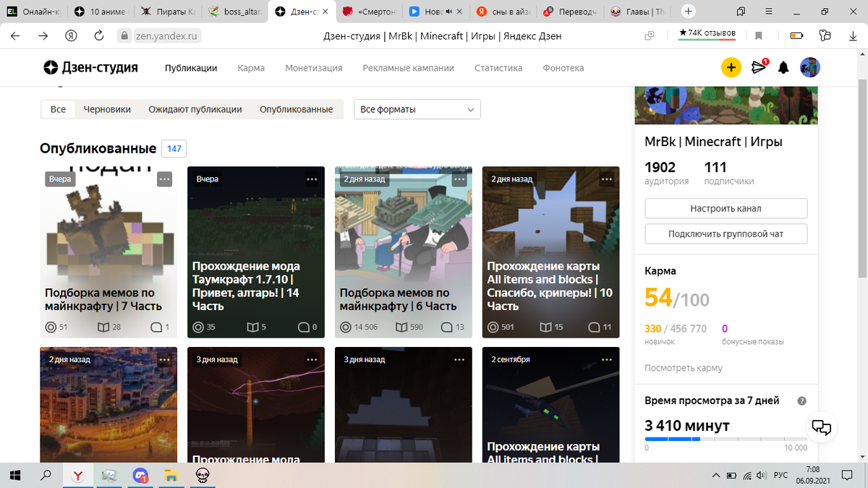Click the РУС language indicator
868x488 pixels.
click(x=781, y=475)
